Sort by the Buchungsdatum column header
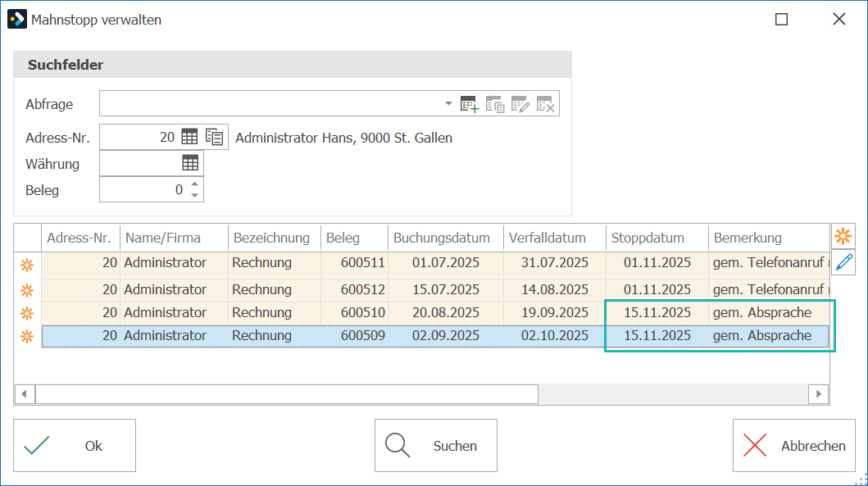 tap(446, 238)
